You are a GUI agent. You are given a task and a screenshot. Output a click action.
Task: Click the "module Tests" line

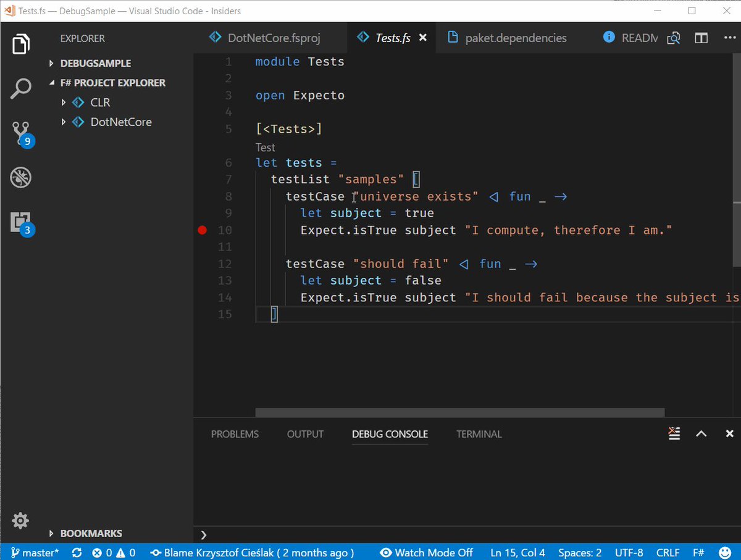click(x=300, y=62)
